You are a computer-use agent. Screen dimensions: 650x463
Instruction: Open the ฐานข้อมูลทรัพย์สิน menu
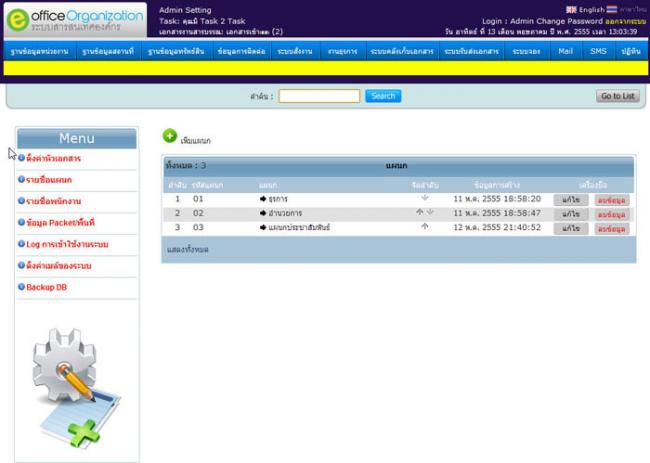point(176,51)
